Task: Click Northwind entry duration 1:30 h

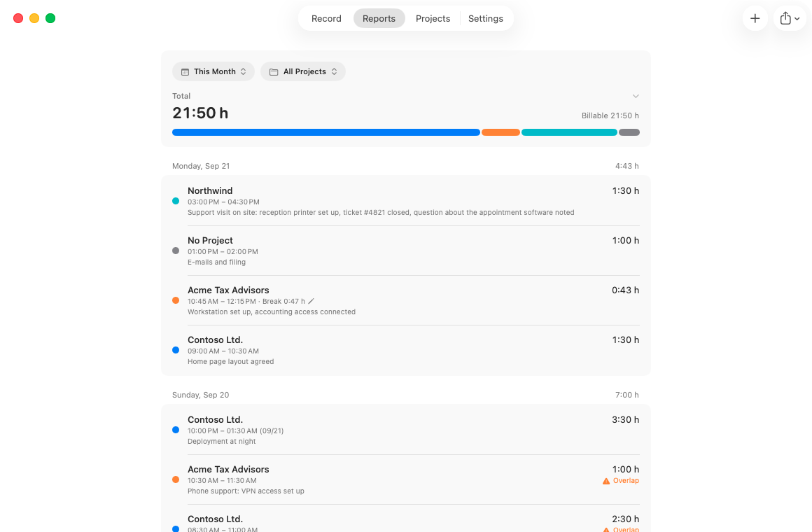Action: tap(626, 191)
